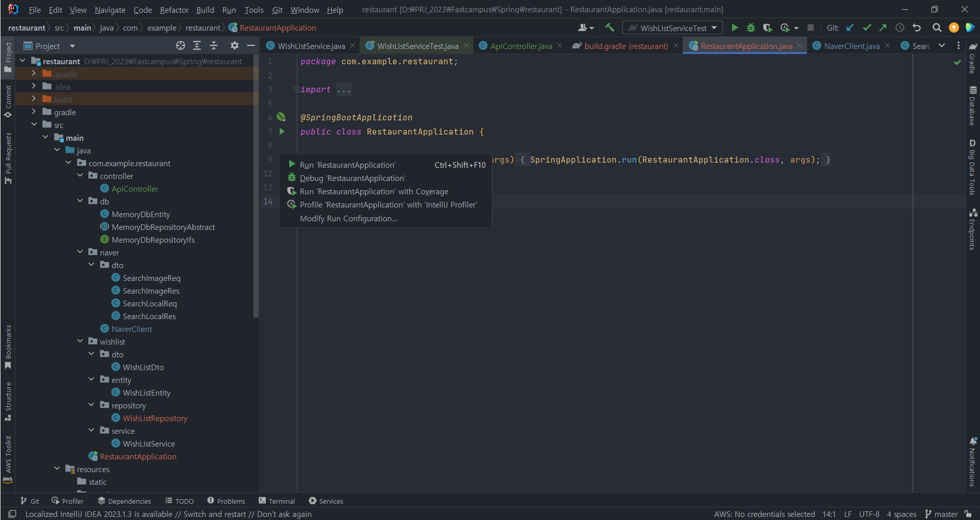Open the WishListServiceTest run configuration dropdown
Viewport: 980px width, 520px height.
673,28
